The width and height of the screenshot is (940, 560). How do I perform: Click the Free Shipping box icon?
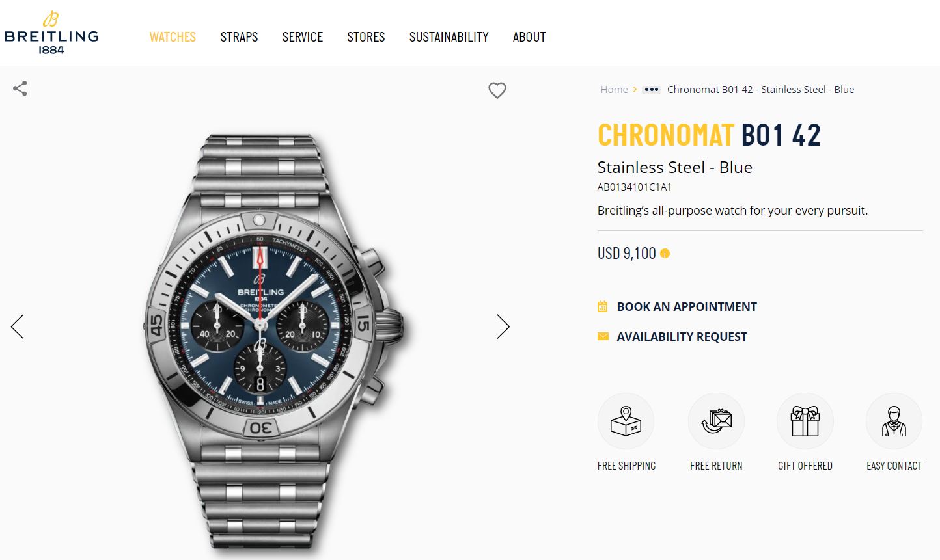click(626, 421)
